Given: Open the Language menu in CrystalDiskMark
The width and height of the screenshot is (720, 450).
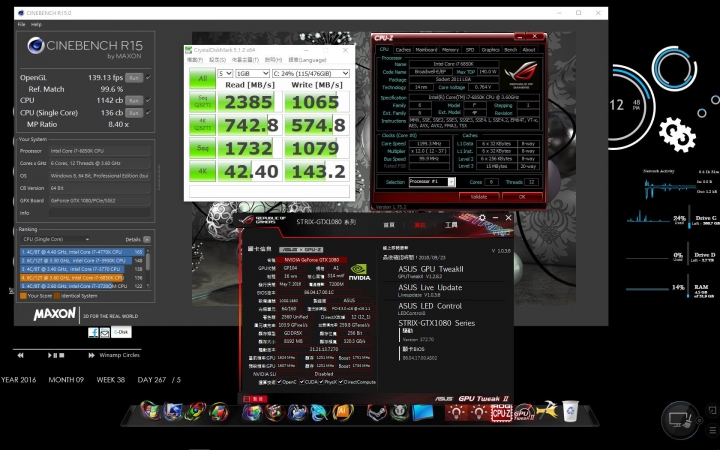Looking at the screenshot, I should click(307, 60).
